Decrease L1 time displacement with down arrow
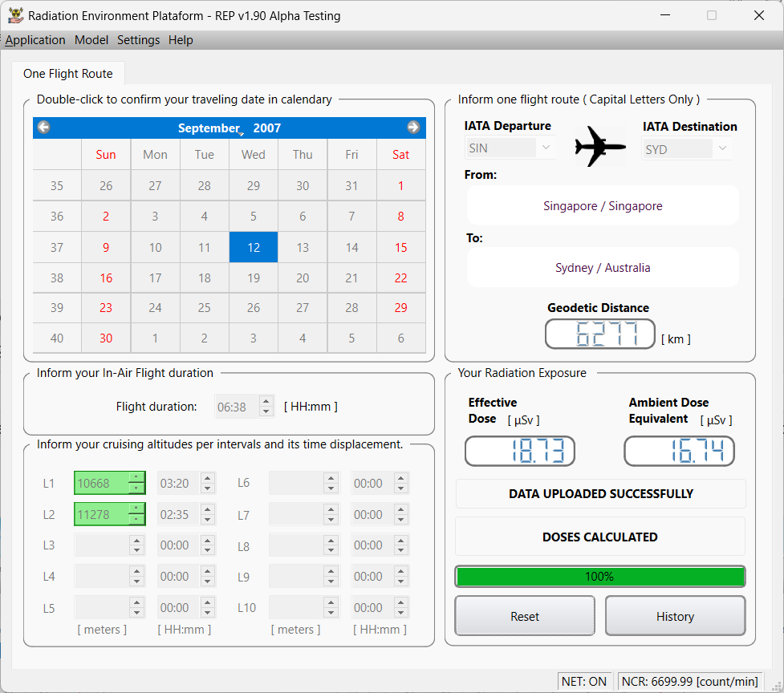Viewport: 784px width, 693px height. (x=207, y=488)
